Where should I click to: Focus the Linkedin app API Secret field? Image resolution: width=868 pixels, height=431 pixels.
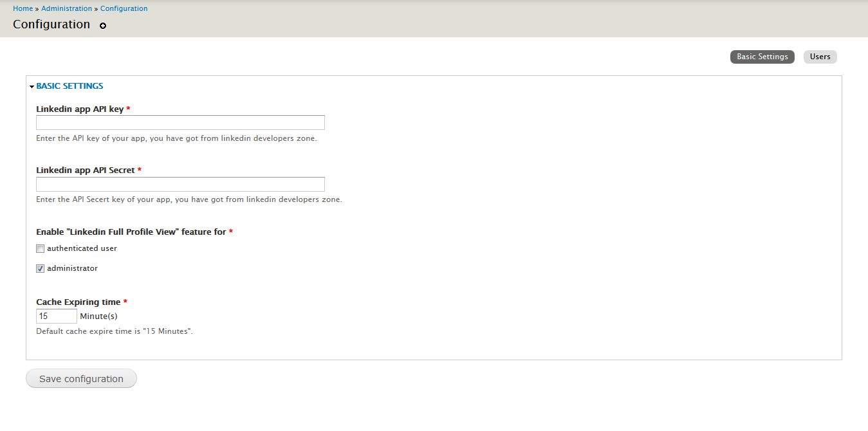coord(180,184)
